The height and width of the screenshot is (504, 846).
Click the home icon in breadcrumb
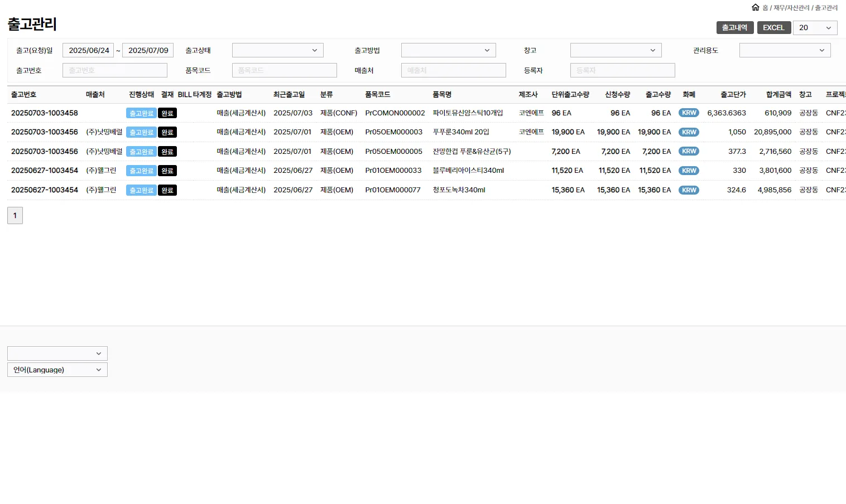click(756, 7)
